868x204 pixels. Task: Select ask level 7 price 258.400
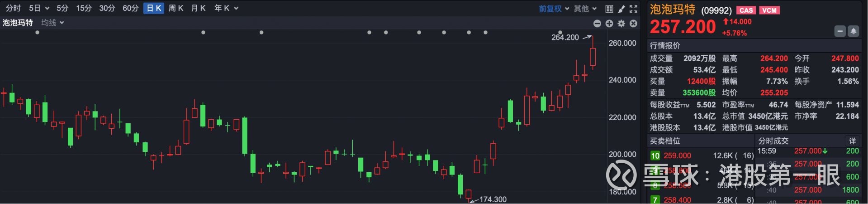click(677, 200)
